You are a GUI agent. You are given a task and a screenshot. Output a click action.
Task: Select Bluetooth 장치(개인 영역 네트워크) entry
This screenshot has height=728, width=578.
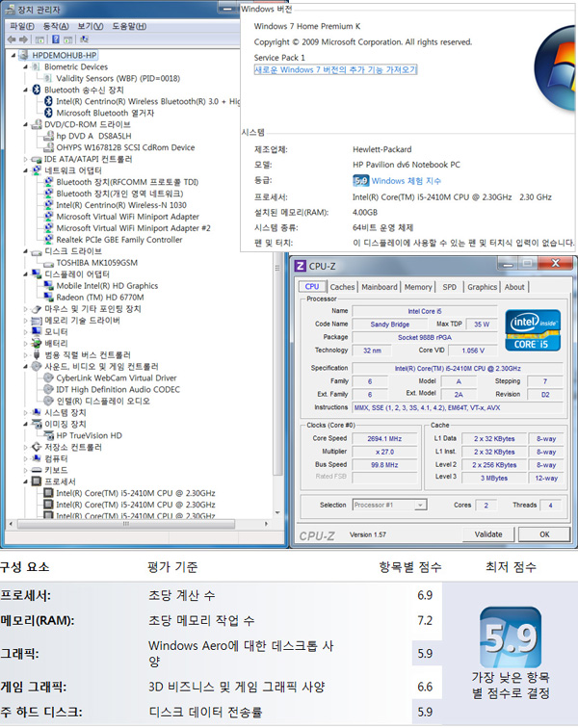point(119,194)
